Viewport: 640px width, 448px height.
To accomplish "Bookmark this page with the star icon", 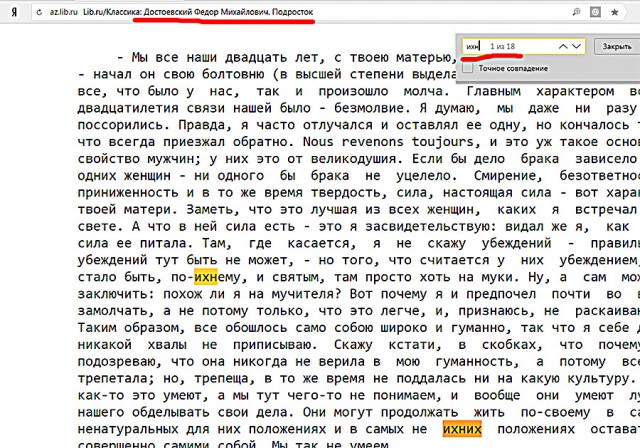I will pyautogui.click(x=615, y=12).
